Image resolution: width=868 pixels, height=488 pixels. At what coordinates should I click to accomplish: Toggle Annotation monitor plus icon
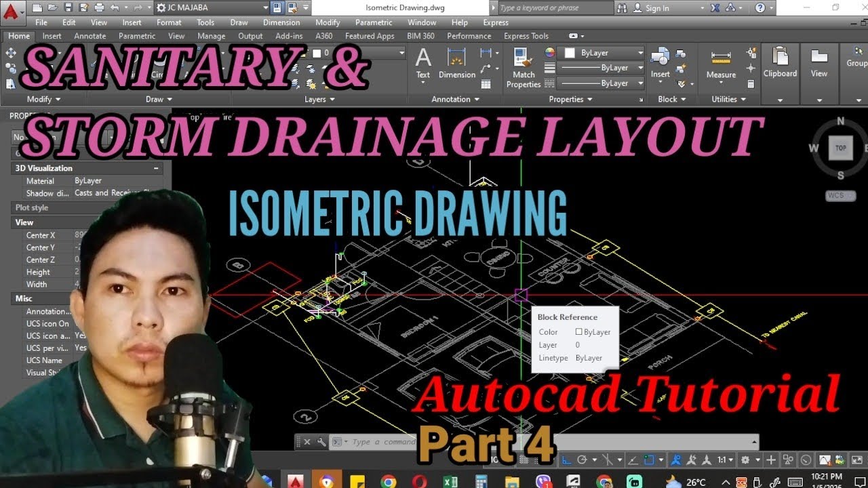(771, 460)
